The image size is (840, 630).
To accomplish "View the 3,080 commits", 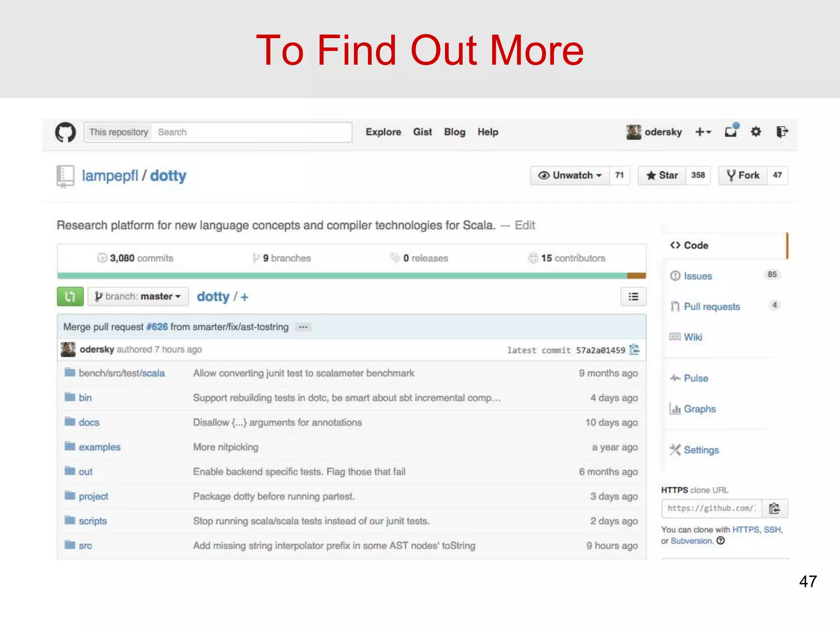I will coord(136,258).
